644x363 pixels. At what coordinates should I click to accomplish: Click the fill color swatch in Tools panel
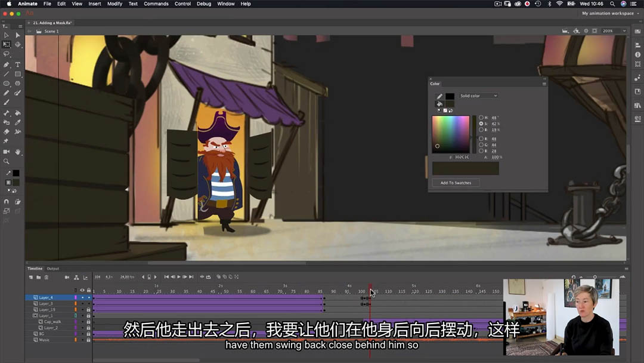[x=16, y=182]
